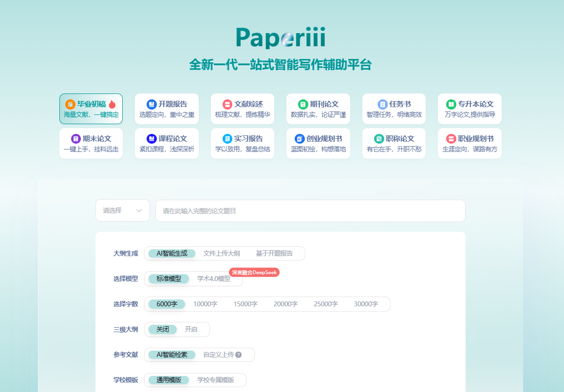
Task: Open the 专升本论文 tab
Action: pyautogui.click(x=470, y=109)
